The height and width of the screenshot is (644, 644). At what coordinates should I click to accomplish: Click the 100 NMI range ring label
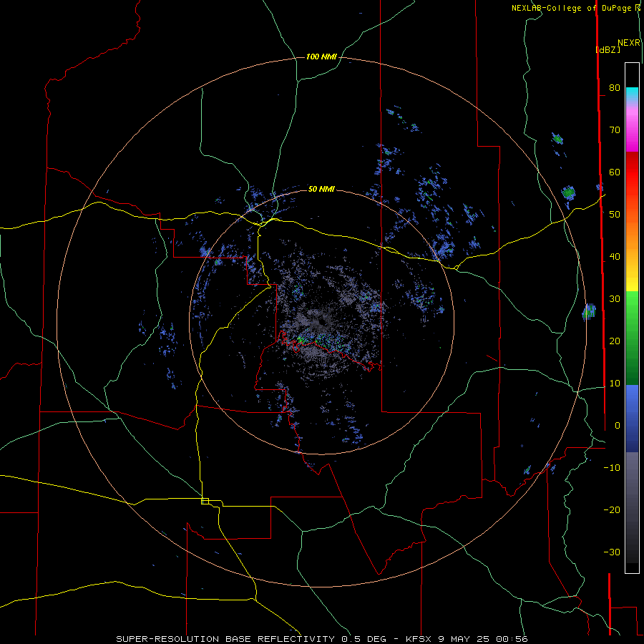(x=321, y=57)
